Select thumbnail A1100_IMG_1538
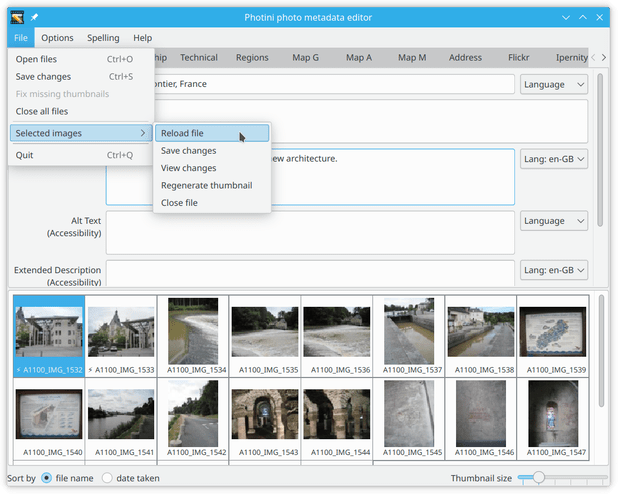618x494 pixels. coord(481,336)
